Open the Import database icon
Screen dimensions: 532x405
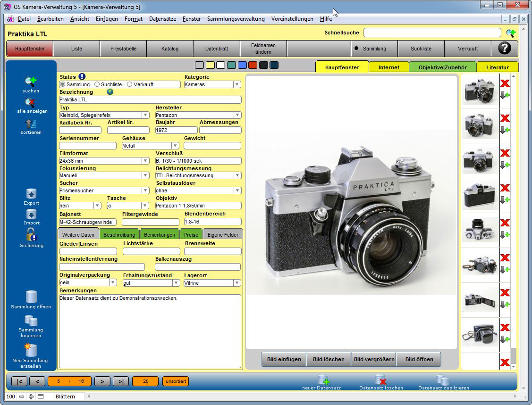[x=31, y=214]
